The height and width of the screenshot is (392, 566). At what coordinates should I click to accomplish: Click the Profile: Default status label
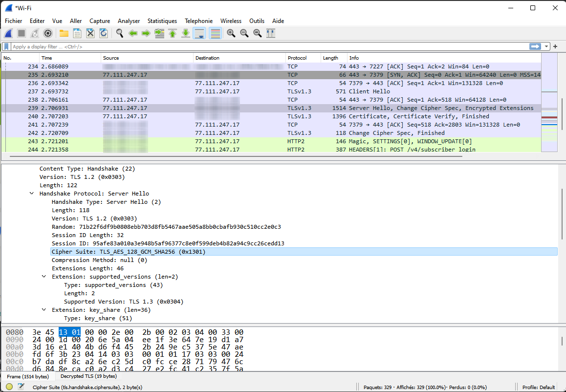click(x=539, y=387)
